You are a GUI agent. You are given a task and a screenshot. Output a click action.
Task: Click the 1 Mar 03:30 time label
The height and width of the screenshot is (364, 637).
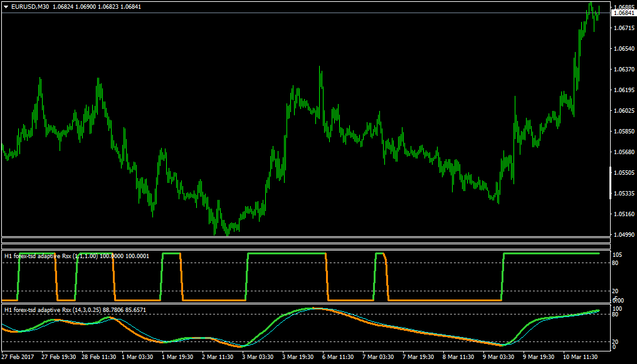point(137,357)
